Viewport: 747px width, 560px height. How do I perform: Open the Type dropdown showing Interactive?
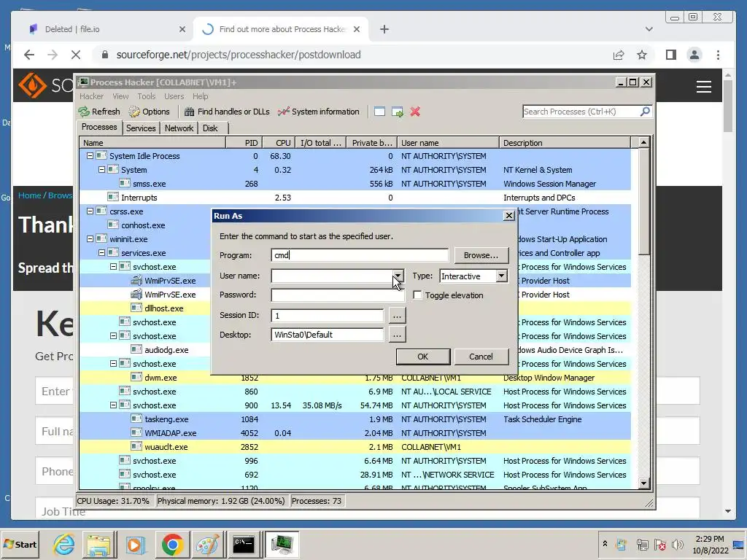[501, 276]
